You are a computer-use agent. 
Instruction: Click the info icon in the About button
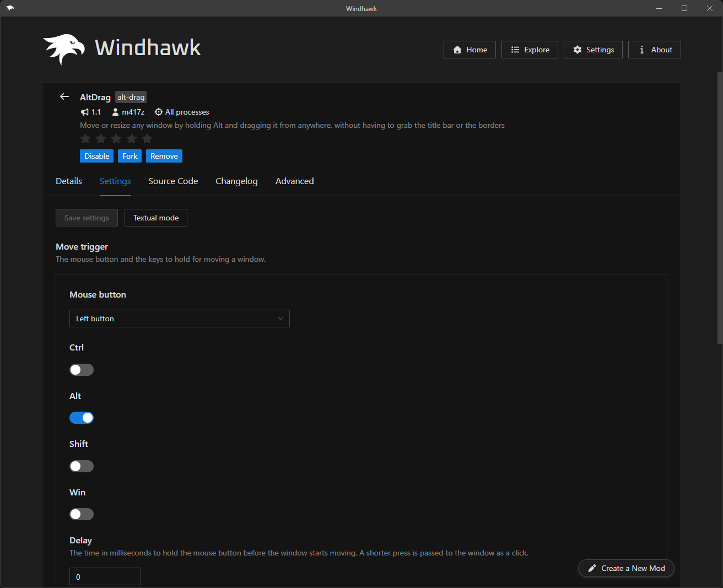coord(642,50)
